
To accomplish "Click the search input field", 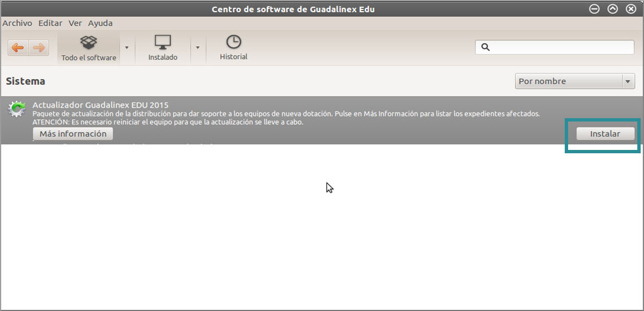I will coord(555,47).
